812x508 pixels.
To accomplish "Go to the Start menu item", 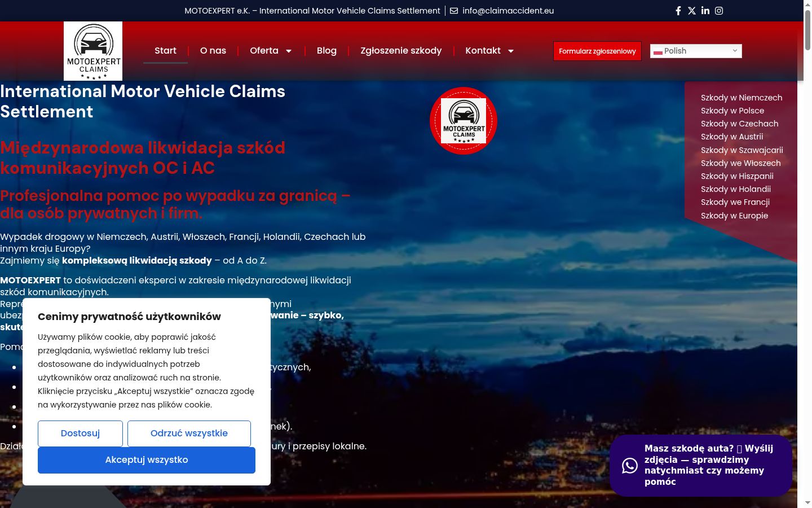I will 165,51.
